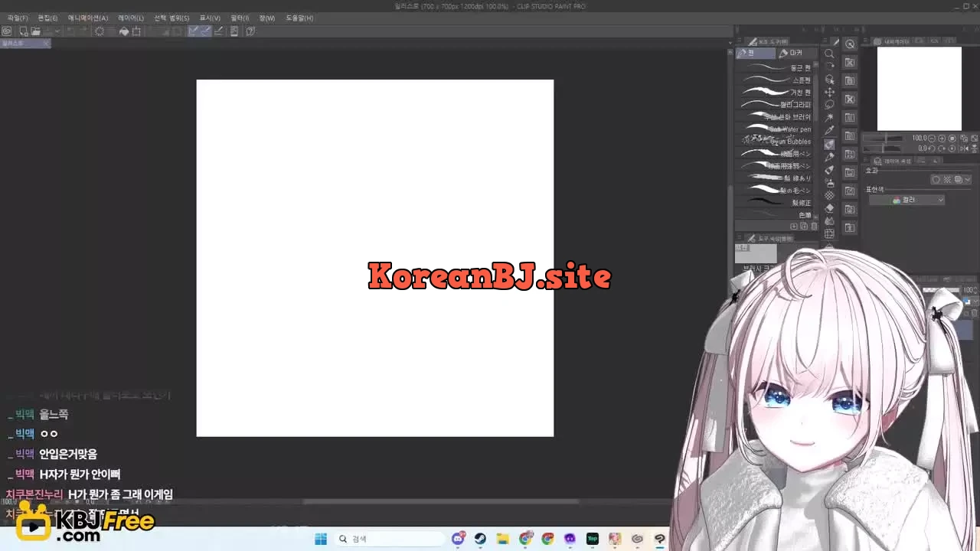Expand the layer effect options arrow
Viewport: 980px width, 551px height.
[968, 180]
